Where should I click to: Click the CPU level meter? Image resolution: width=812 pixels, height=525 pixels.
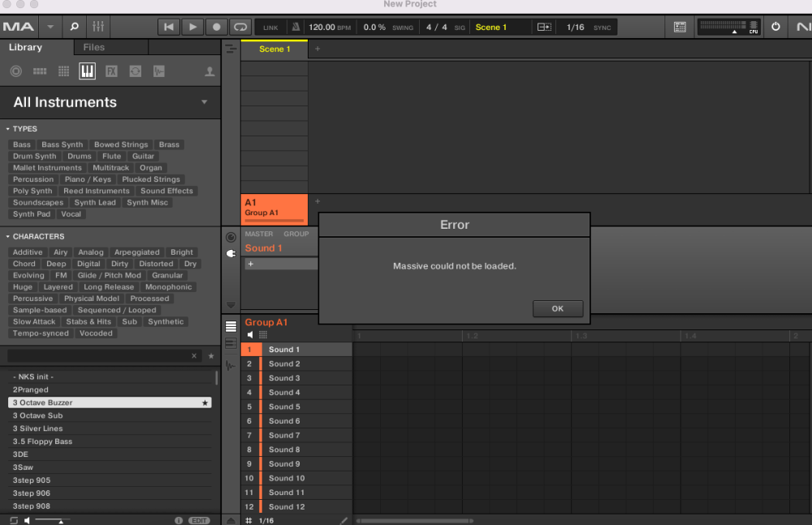pos(728,27)
